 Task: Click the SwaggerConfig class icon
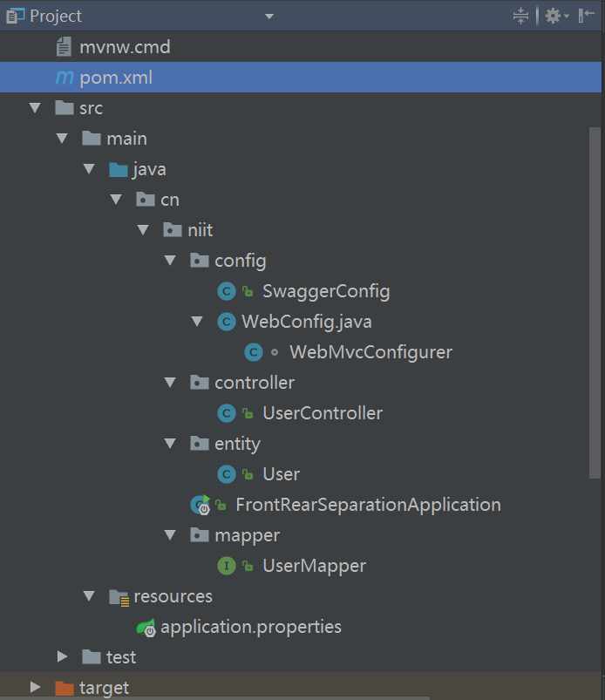[227, 291]
